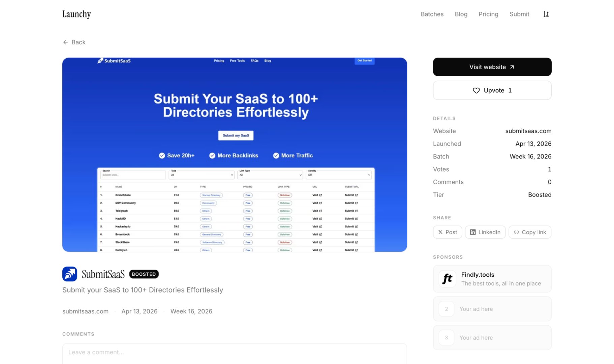
Task: Click the Visit website button
Action: click(x=492, y=67)
